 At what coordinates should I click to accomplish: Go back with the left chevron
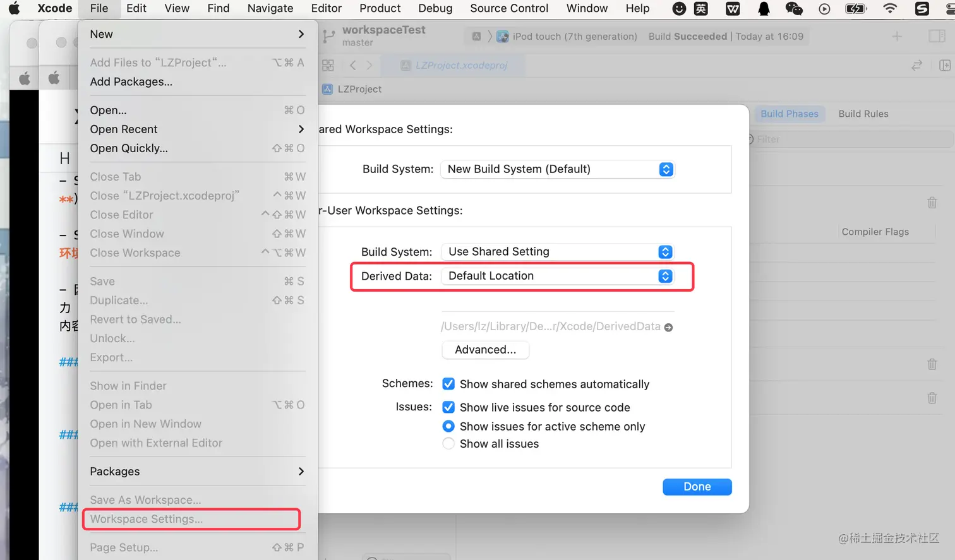(353, 65)
